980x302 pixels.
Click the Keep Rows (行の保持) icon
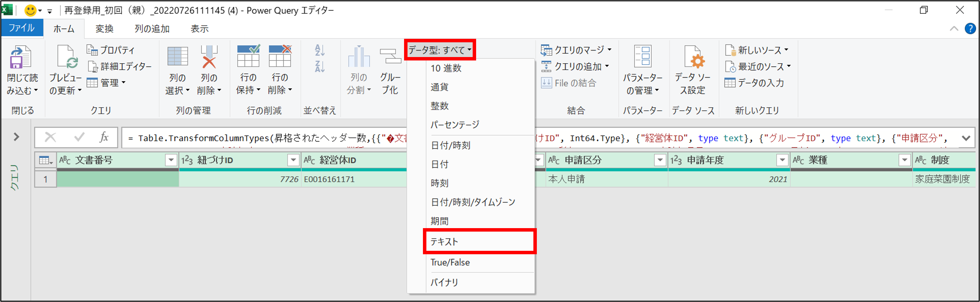(248, 57)
